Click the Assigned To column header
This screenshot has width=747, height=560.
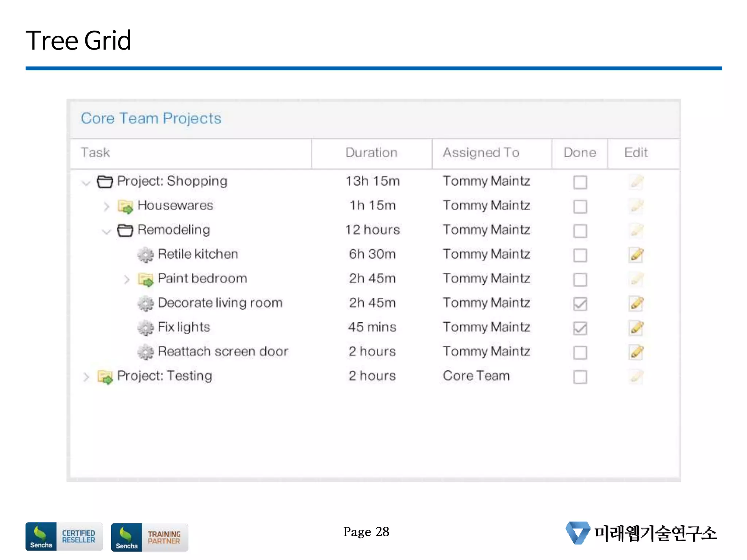[481, 153]
